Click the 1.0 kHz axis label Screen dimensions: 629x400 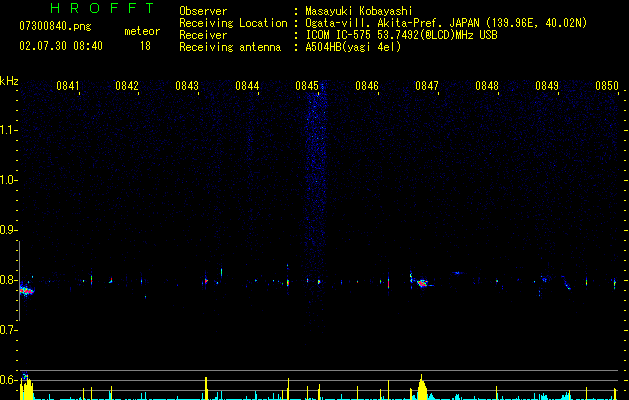point(8,180)
